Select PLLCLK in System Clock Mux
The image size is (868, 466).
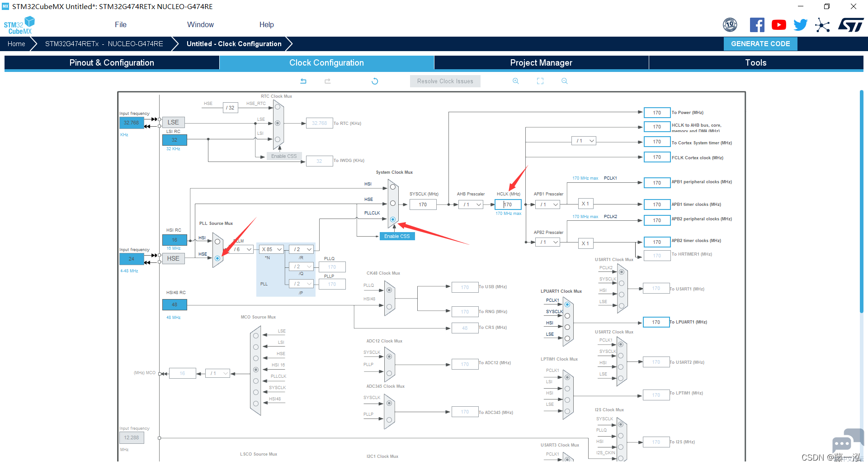[393, 219]
